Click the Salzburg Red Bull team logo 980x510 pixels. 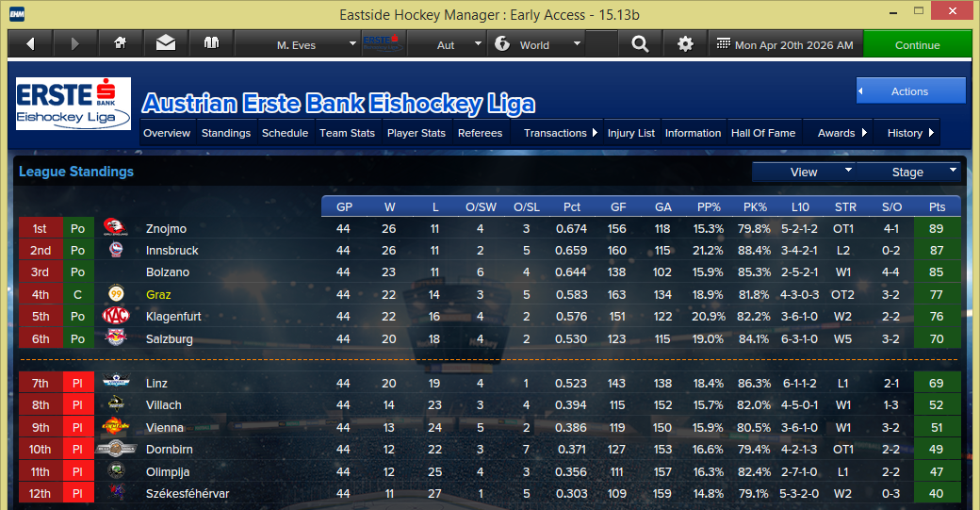pyautogui.click(x=116, y=338)
